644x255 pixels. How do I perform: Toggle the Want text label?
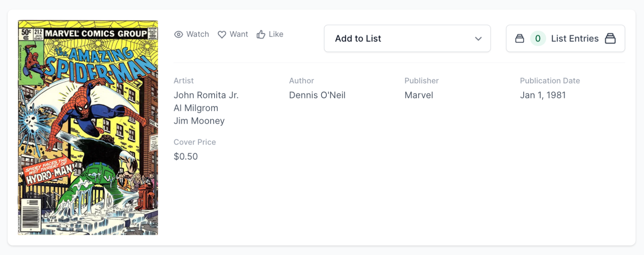[x=239, y=34]
